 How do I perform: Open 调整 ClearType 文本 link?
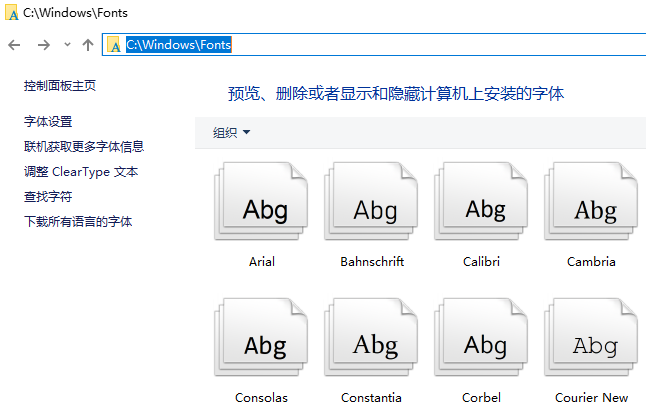click(81, 172)
